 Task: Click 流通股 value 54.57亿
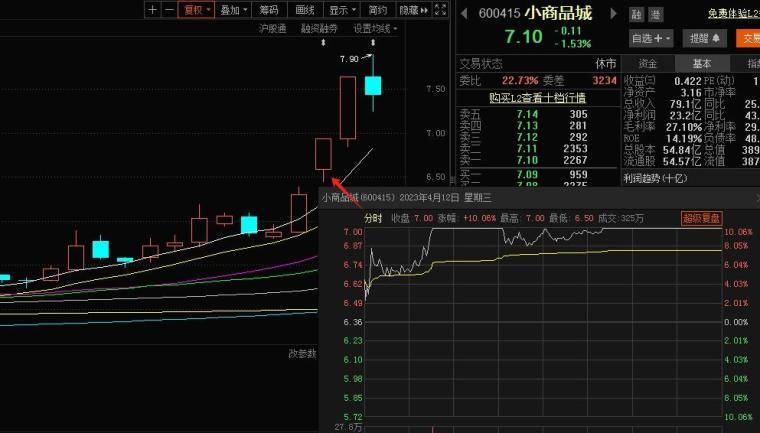click(682, 161)
